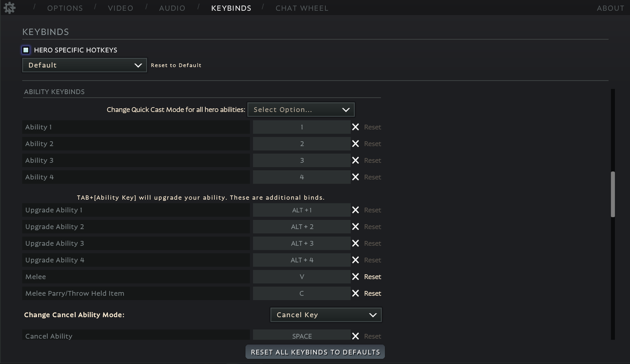Clear the Ability 1 keybind with X
Image resolution: width=630 pixels, height=364 pixels.
356,127
